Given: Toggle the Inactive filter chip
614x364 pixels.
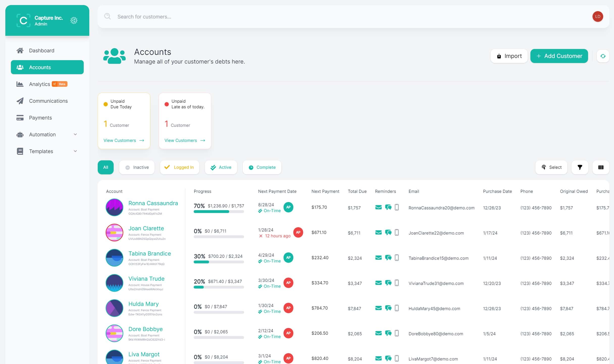Looking at the screenshot, I should point(137,167).
